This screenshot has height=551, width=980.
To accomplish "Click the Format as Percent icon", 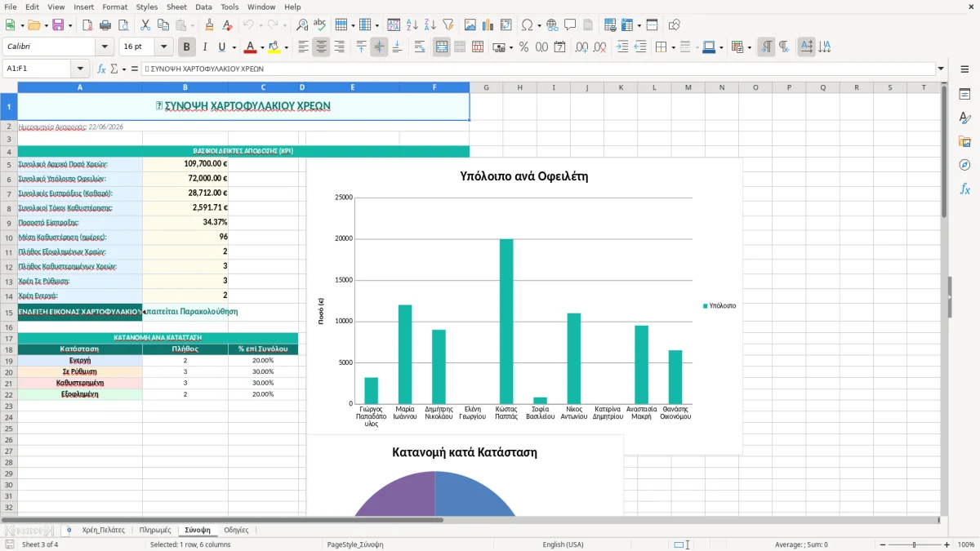I will (x=523, y=47).
